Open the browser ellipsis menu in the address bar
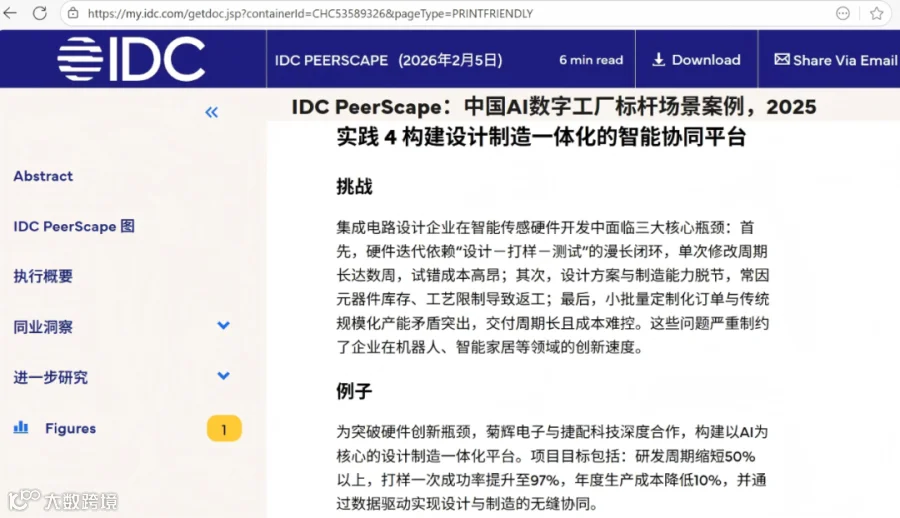 (x=843, y=13)
